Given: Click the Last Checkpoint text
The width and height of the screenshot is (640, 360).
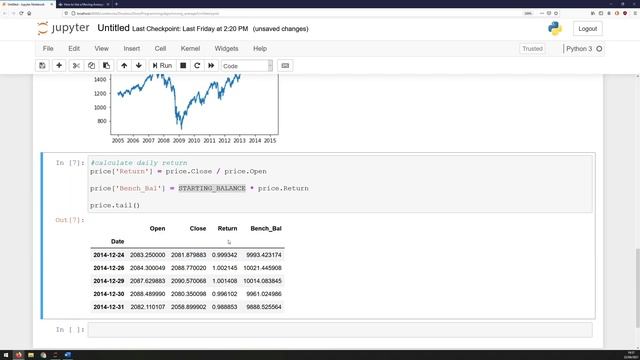Looking at the screenshot, I should point(190,29).
